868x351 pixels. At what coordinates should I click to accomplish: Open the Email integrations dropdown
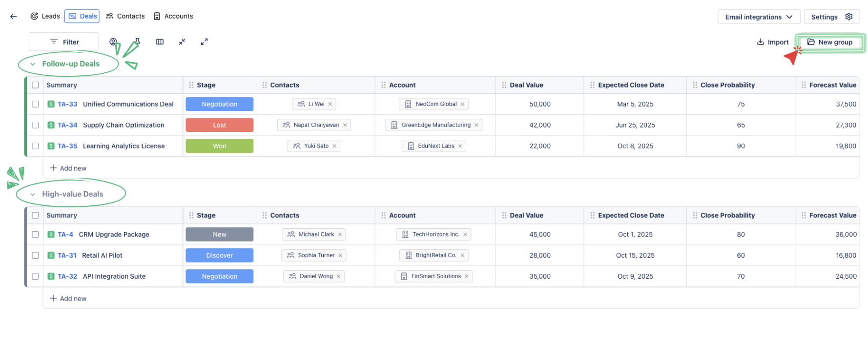pyautogui.click(x=758, y=17)
